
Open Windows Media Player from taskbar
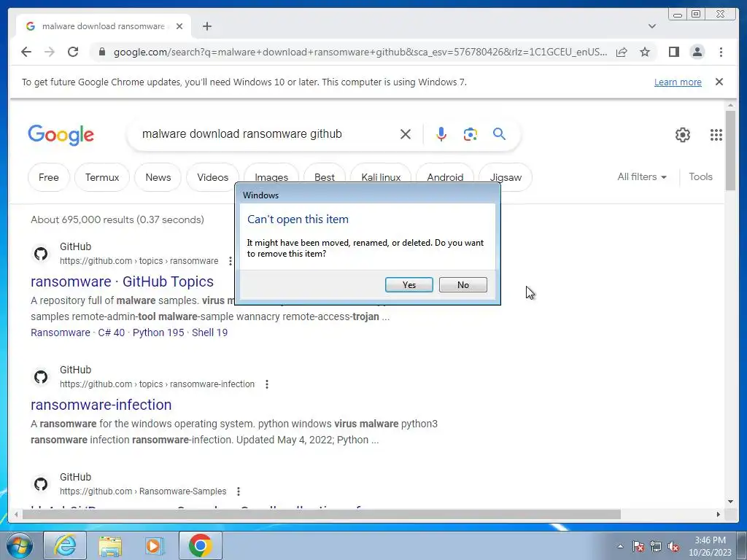tap(154, 545)
